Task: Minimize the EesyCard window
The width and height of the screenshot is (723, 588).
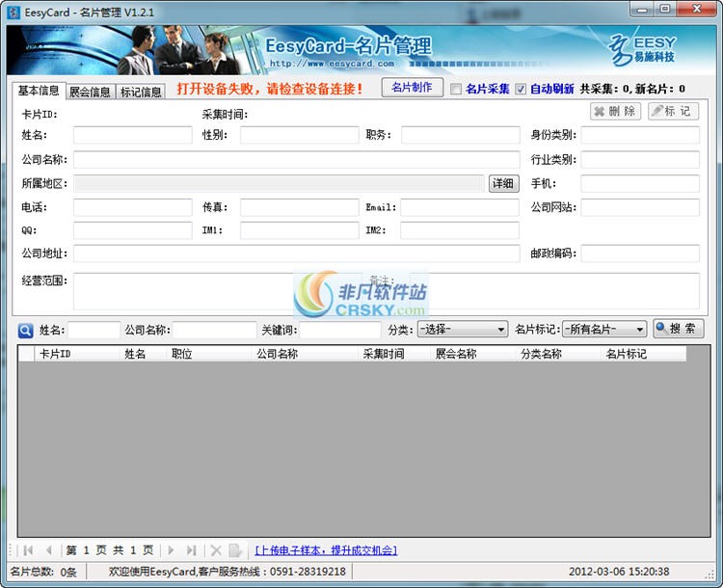Action: pos(642,10)
